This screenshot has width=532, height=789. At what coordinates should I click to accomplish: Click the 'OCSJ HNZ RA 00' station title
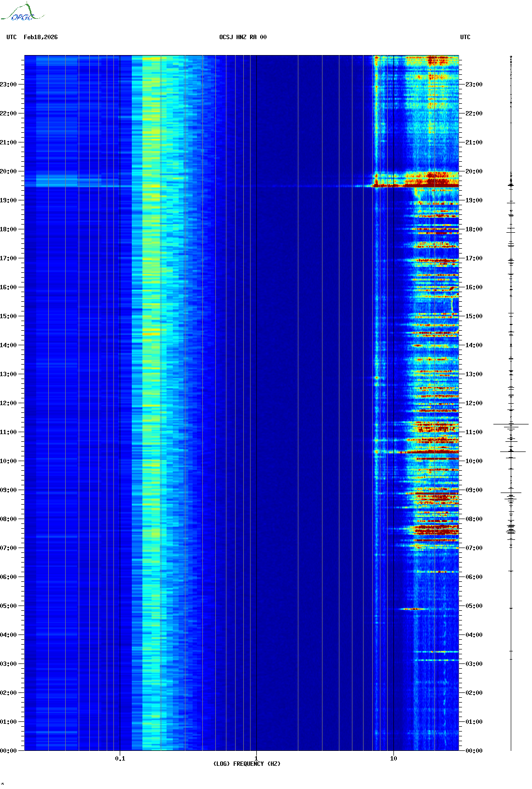(x=243, y=37)
